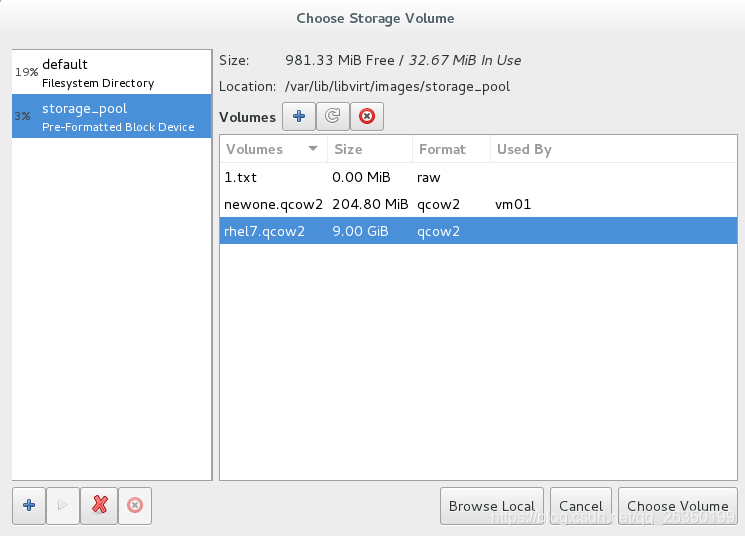Image resolution: width=745 pixels, height=536 pixels.
Task: Sort by the Size column header
Action: [370, 149]
